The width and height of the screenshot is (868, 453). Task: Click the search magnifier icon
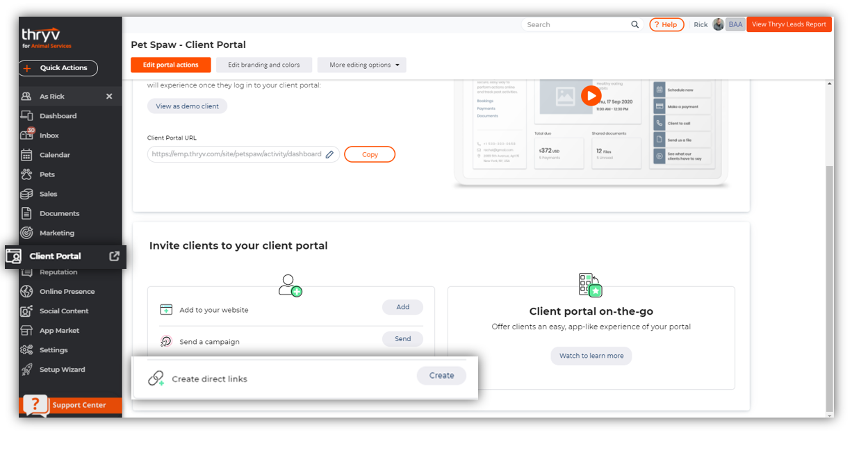[x=635, y=24]
